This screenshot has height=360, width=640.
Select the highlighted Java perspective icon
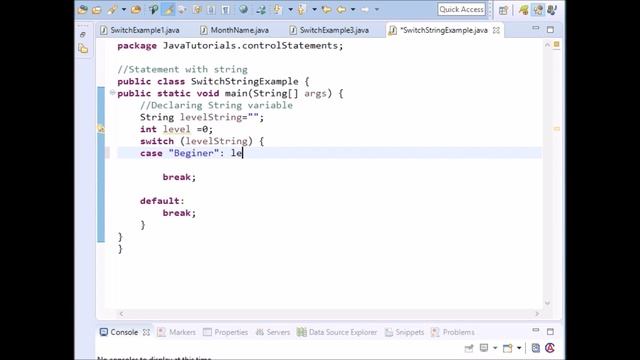click(538, 10)
